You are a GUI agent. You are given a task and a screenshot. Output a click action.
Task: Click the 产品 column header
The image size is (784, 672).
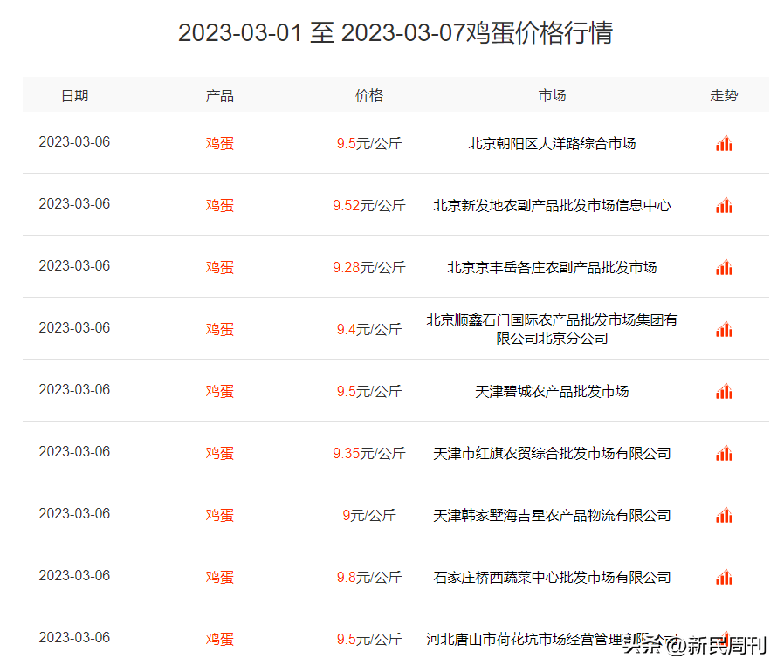[x=219, y=96]
